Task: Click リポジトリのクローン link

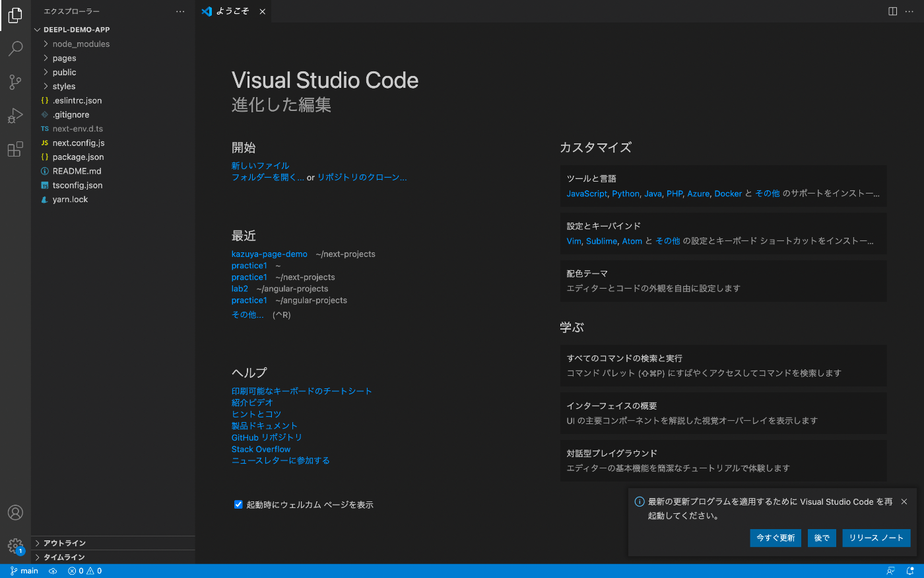Action: (362, 178)
